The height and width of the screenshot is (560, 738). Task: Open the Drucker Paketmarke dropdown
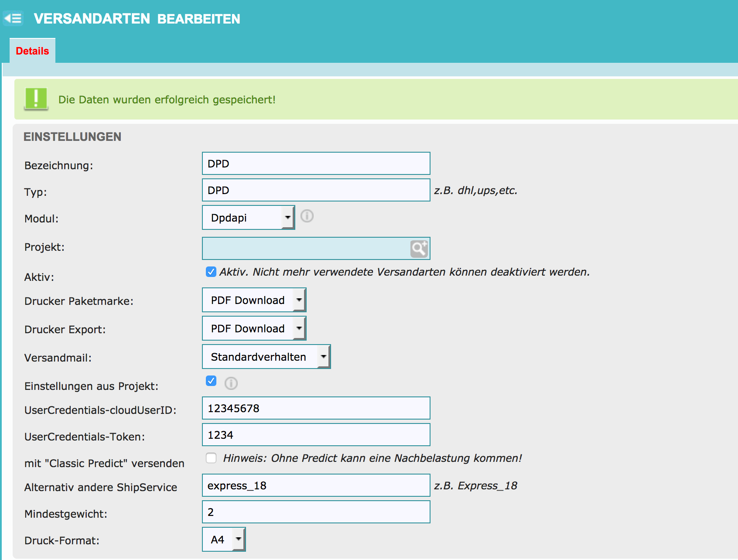point(254,300)
